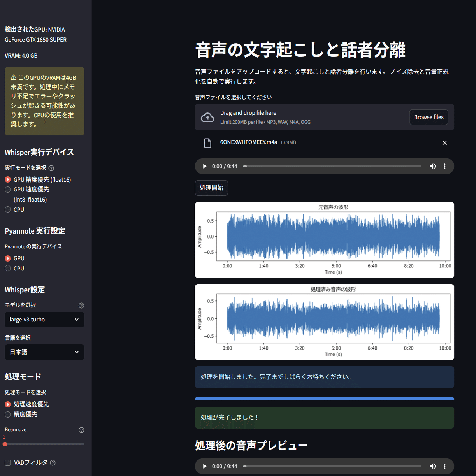Image resolution: width=476 pixels, height=476 pixels.
Task: Remove the uploaded file with the X
Action: pos(444,142)
